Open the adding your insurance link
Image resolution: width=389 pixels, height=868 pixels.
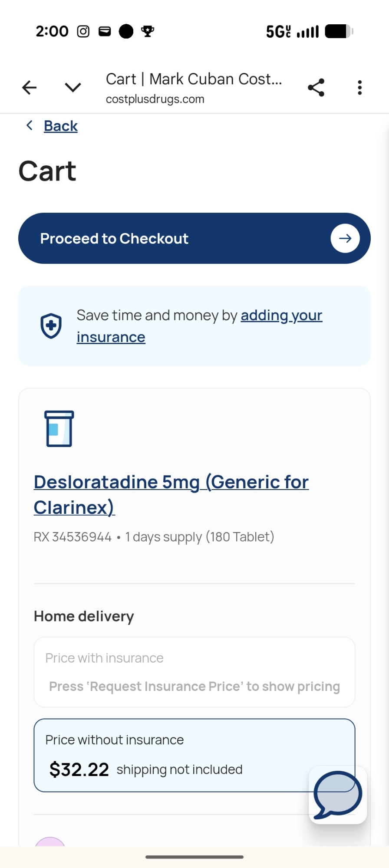(281, 316)
